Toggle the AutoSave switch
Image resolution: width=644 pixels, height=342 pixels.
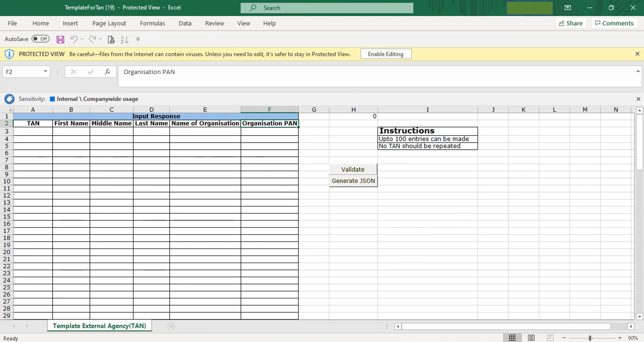[x=40, y=39]
